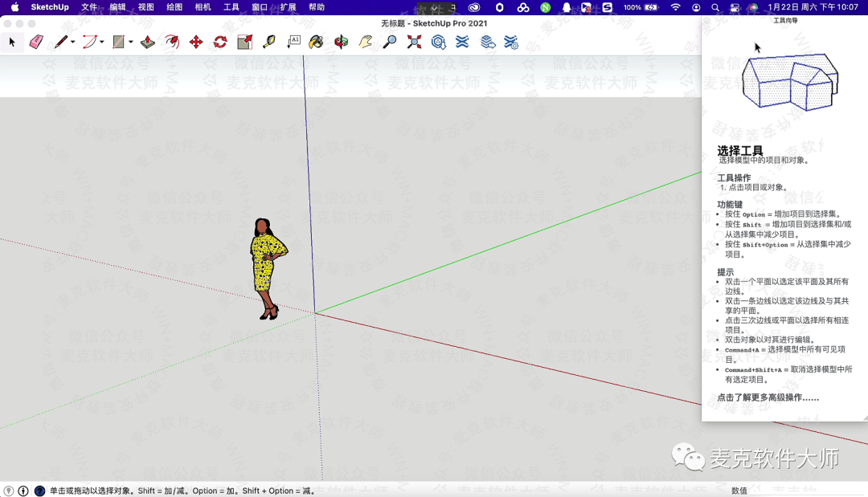
Task: Select the pink Eraser tool
Action: pyautogui.click(x=36, y=42)
